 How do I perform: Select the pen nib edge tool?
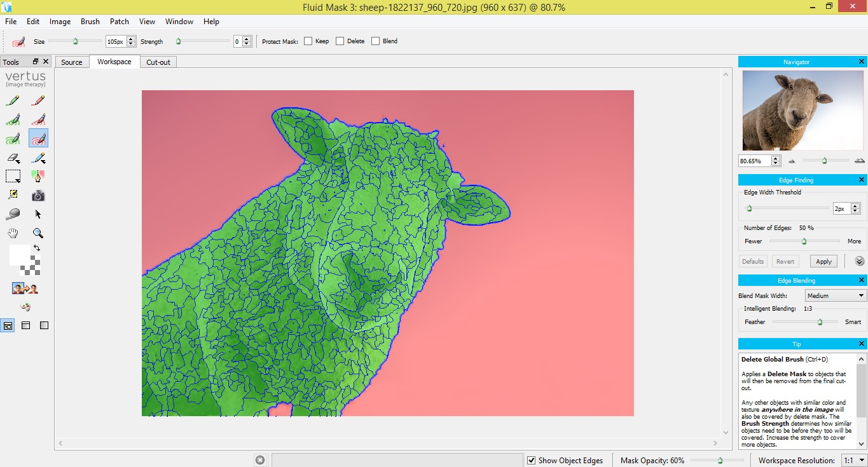pos(38,176)
